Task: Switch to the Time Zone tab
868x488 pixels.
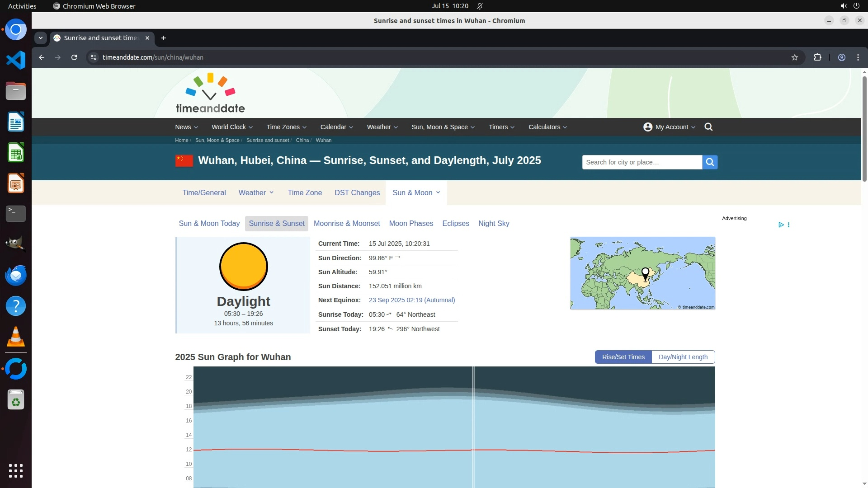Action: click(305, 193)
